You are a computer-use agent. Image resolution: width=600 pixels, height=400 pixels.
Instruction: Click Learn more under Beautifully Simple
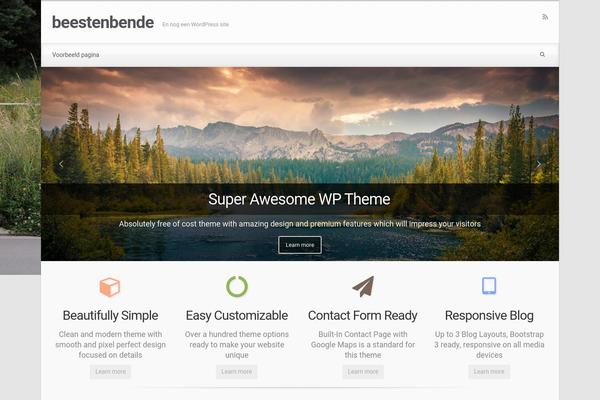coord(110,372)
